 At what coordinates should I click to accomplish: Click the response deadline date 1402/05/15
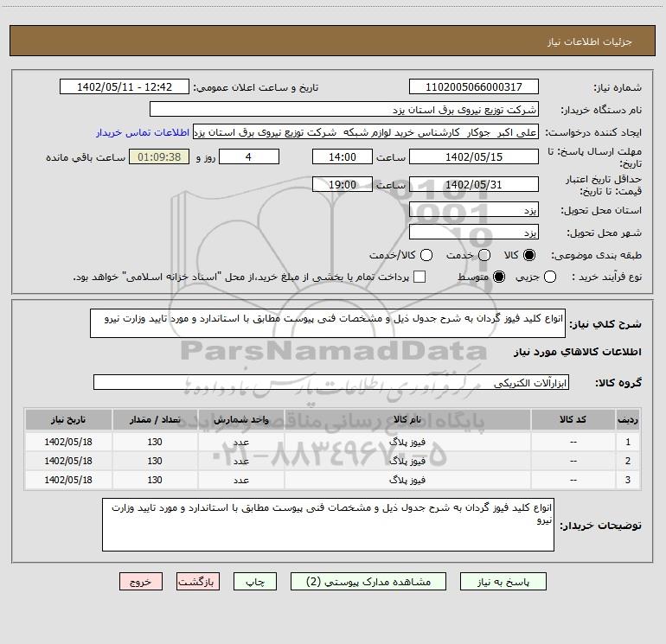[474, 156]
